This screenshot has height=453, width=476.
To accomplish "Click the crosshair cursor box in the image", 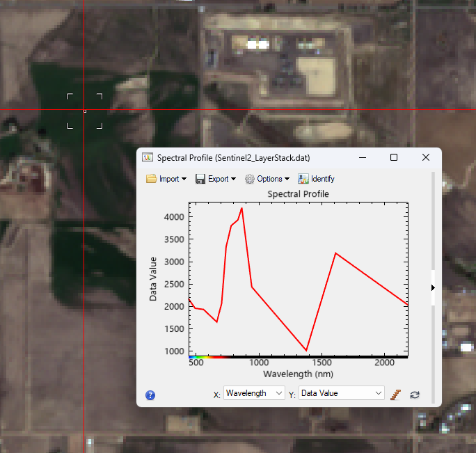I will [x=85, y=111].
